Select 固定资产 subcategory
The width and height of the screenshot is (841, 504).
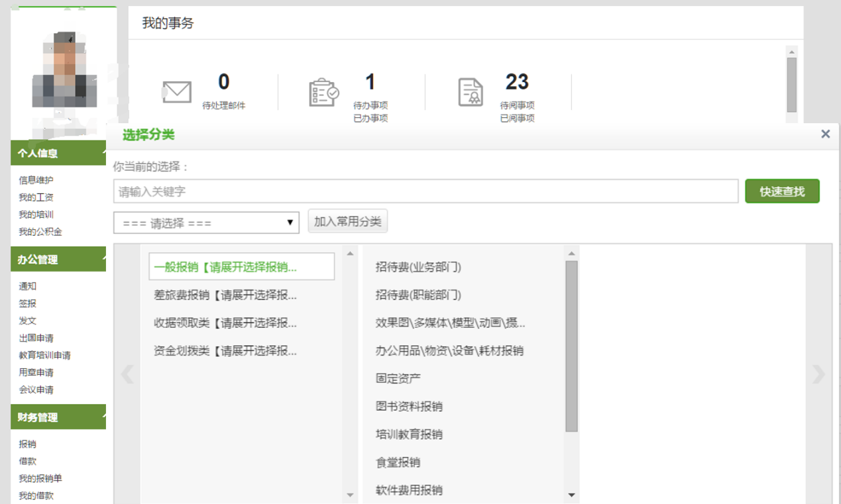click(398, 379)
